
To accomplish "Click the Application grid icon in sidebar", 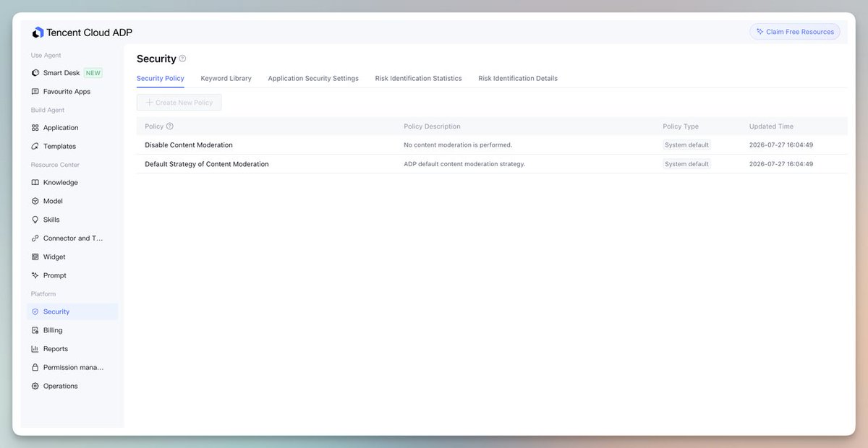I will click(x=35, y=128).
